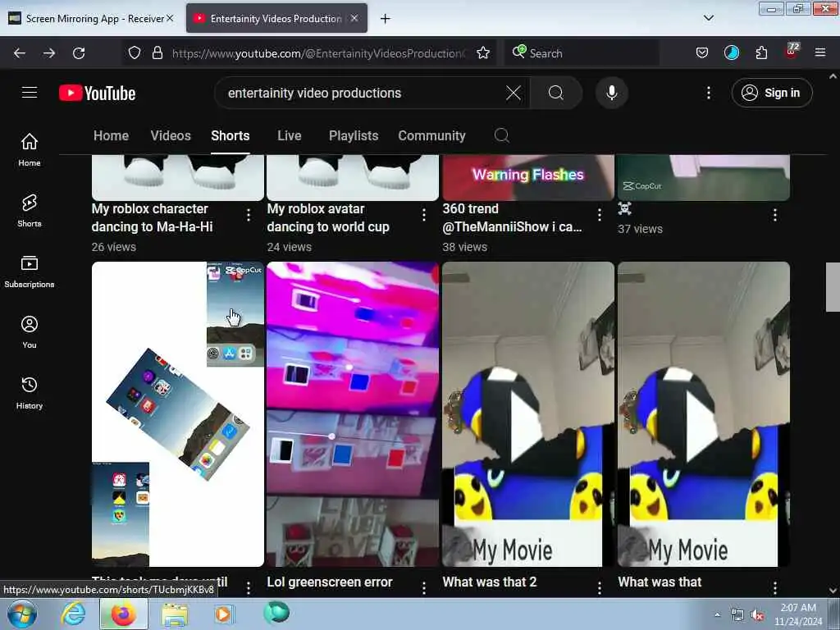Show hidden system tray icons
Viewport: 840px width, 630px height.
(717, 614)
